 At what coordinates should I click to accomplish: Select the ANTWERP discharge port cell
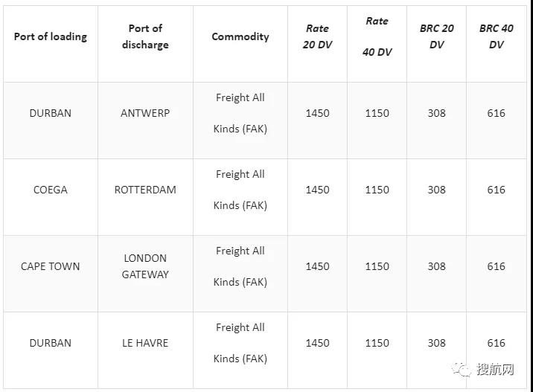tap(145, 113)
